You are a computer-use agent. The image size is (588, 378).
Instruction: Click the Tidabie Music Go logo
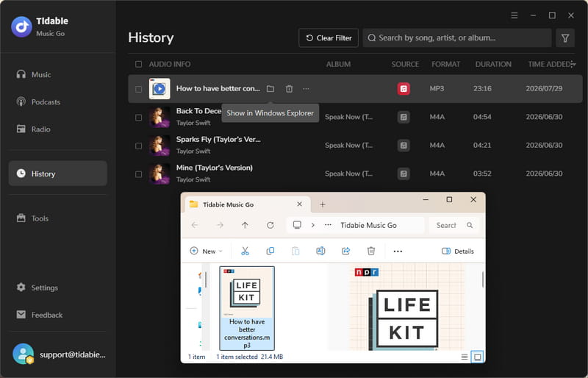[x=21, y=26]
